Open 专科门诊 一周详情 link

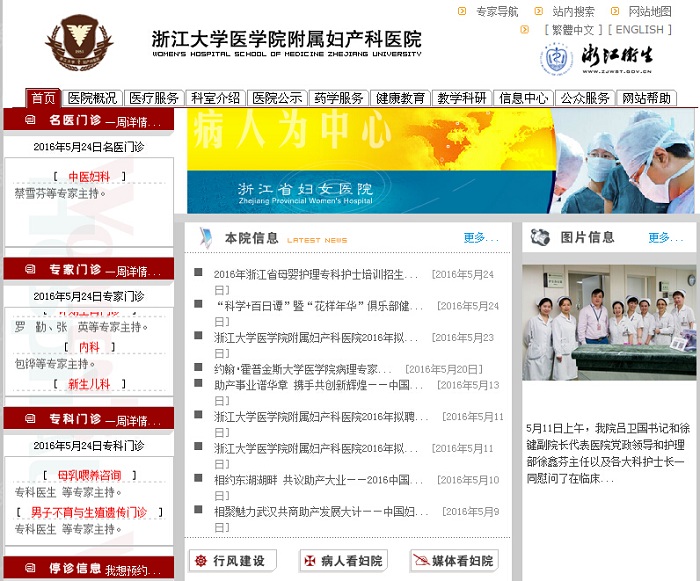tap(133, 421)
